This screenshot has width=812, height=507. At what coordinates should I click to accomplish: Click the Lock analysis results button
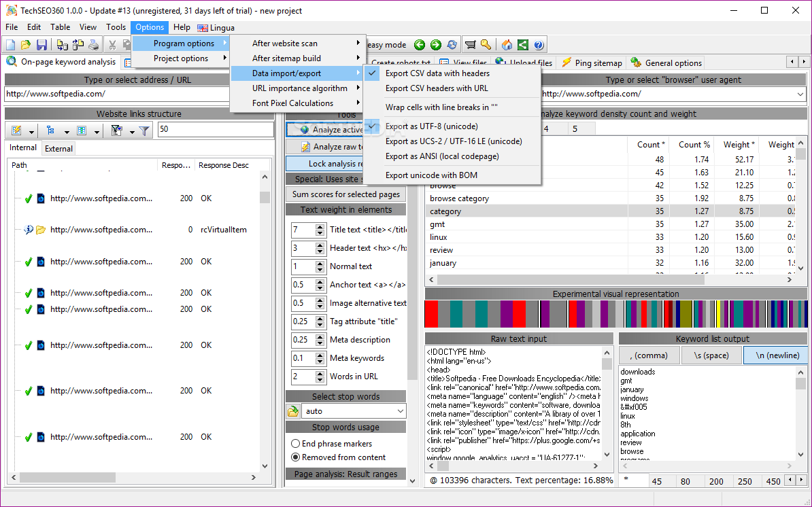click(x=325, y=164)
